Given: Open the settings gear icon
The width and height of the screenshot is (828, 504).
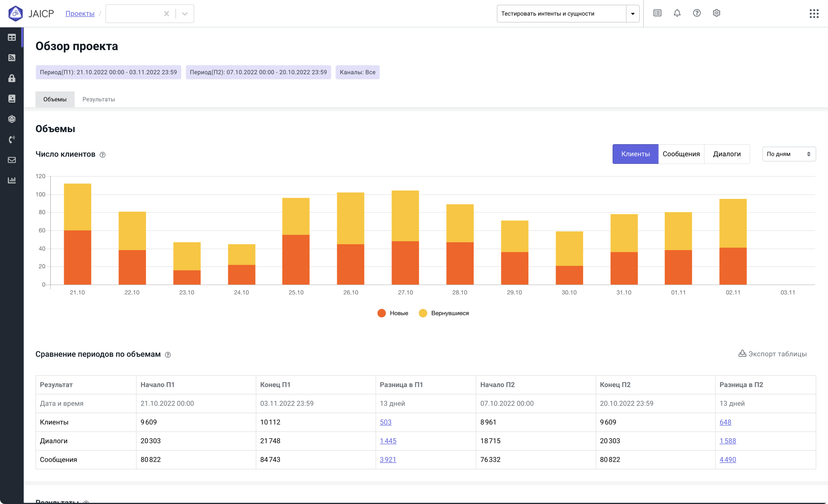Looking at the screenshot, I should pyautogui.click(x=716, y=13).
